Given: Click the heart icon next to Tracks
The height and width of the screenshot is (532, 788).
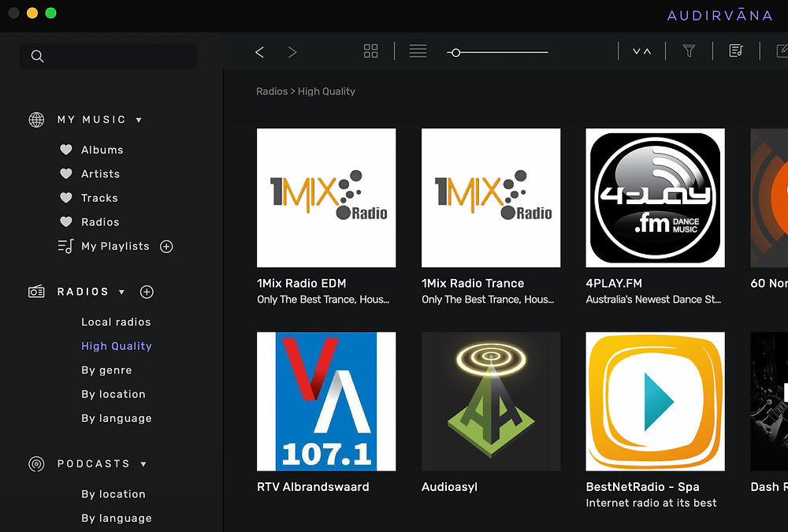Looking at the screenshot, I should [66, 198].
